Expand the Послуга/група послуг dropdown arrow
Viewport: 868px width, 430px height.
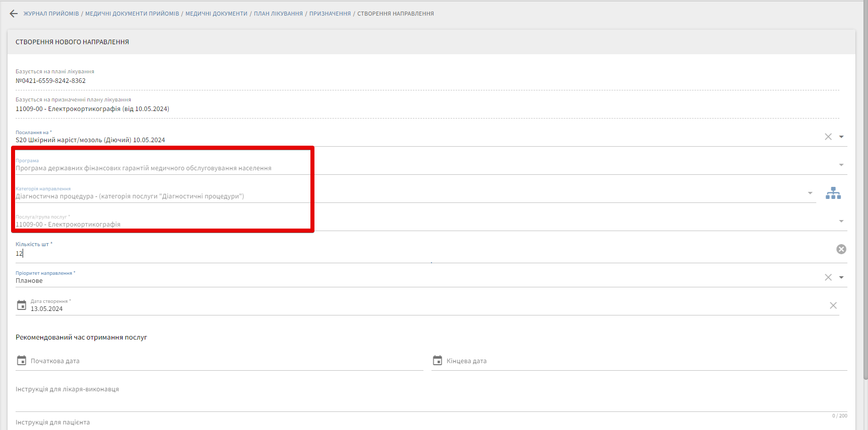tap(841, 221)
